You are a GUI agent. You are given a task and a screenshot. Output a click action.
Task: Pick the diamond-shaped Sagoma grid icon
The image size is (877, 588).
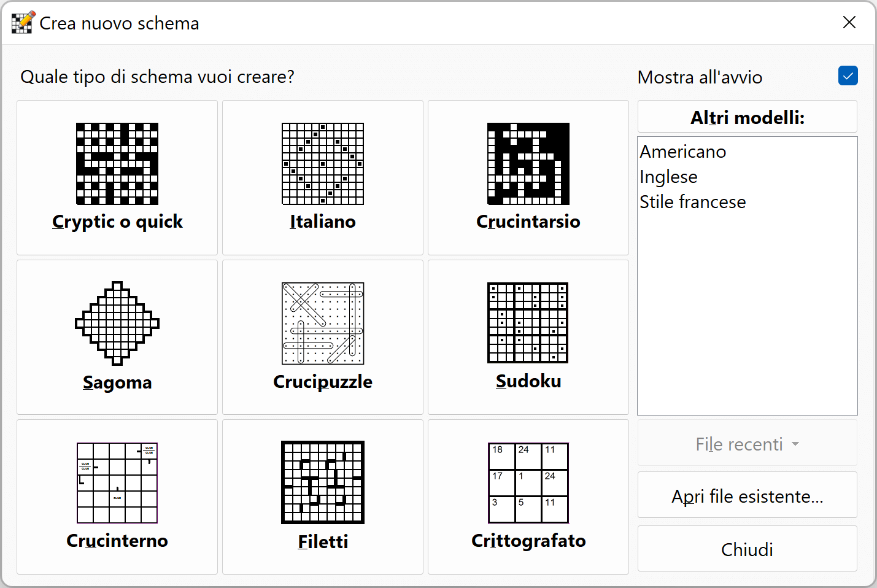117,323
